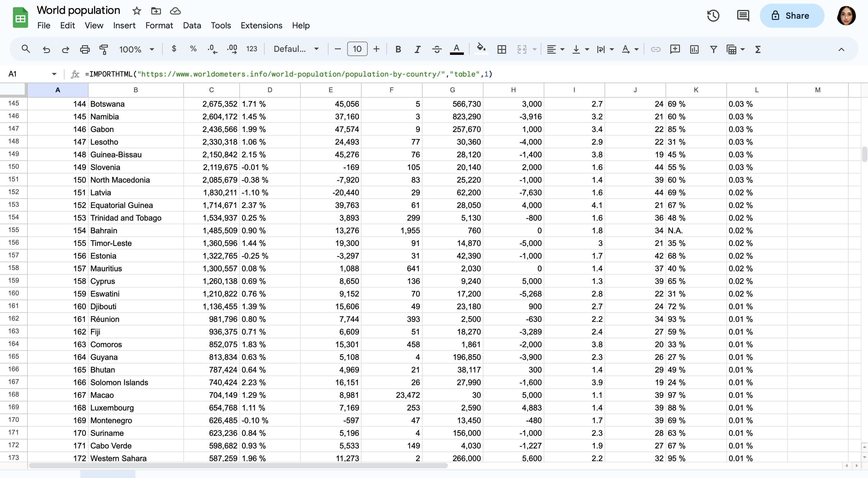The width and height of the screenshot is (868, 478).
Task: Open the Data menu
Action: coord(192,25)
